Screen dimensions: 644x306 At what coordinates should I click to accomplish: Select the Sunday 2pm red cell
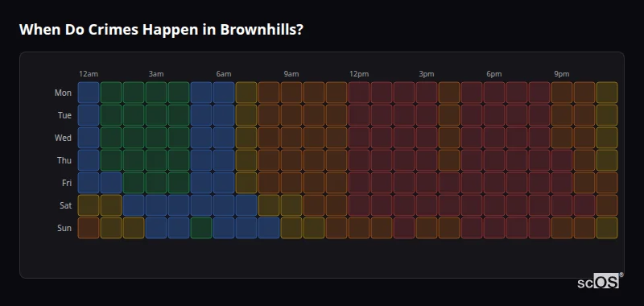[404, 228]
